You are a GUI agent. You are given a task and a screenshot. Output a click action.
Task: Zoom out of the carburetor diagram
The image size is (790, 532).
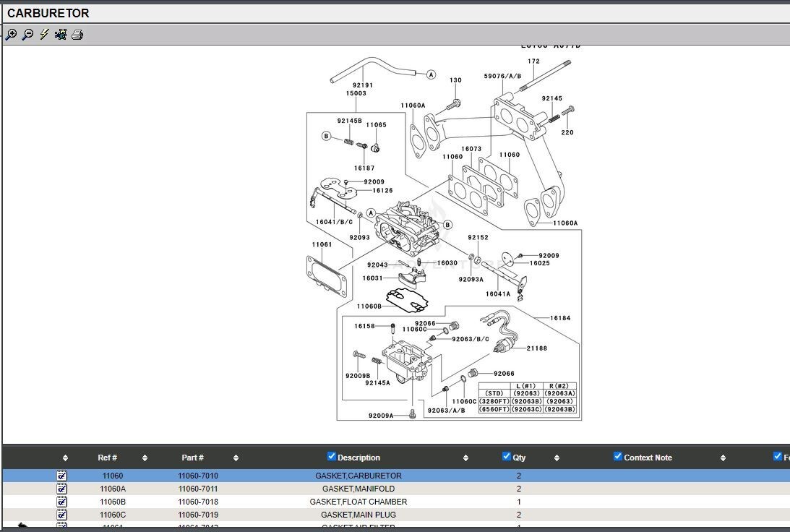click(x=28, y=34)
